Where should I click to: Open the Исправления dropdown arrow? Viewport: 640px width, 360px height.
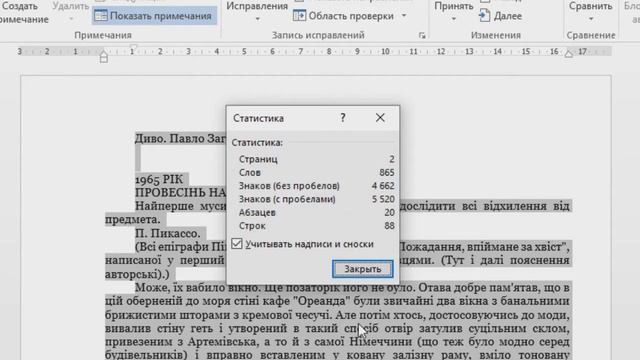point(257,19)
